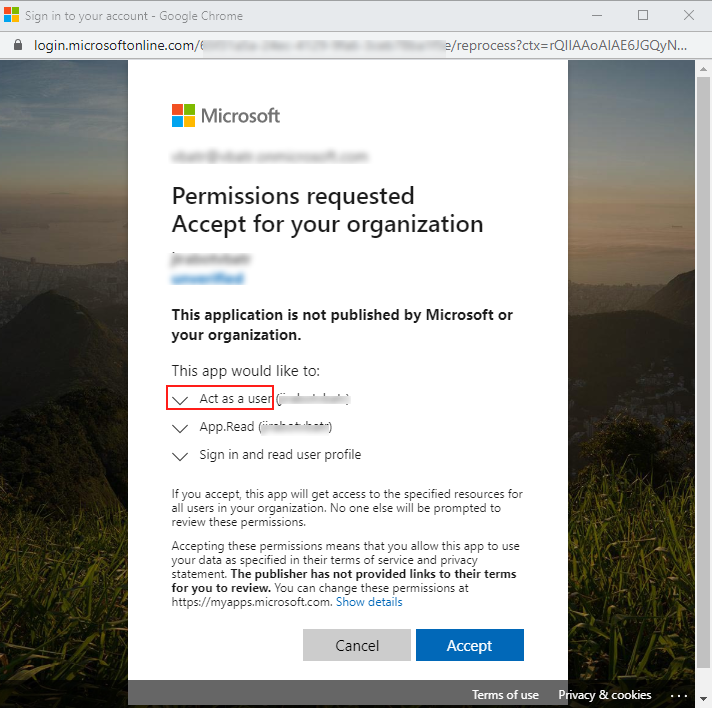The image size is (712, 708).
Task: Click the "This app would like to:" text
Action: [x=246, y=371]
